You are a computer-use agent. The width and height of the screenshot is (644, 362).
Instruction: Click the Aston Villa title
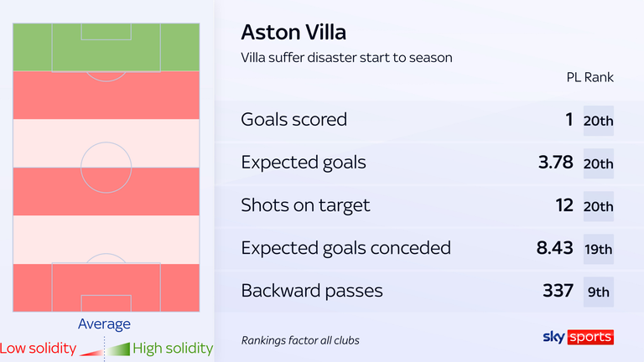pyautogui.click(x=293, y=33)
